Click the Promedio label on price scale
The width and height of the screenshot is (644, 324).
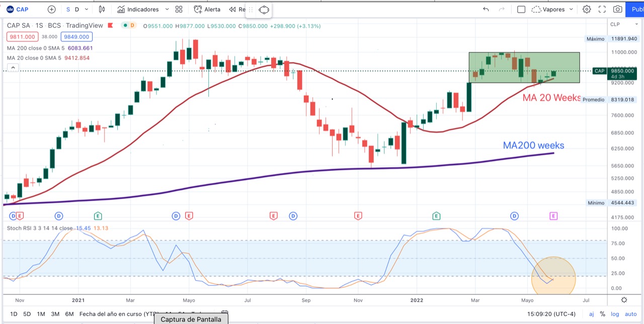594,100
